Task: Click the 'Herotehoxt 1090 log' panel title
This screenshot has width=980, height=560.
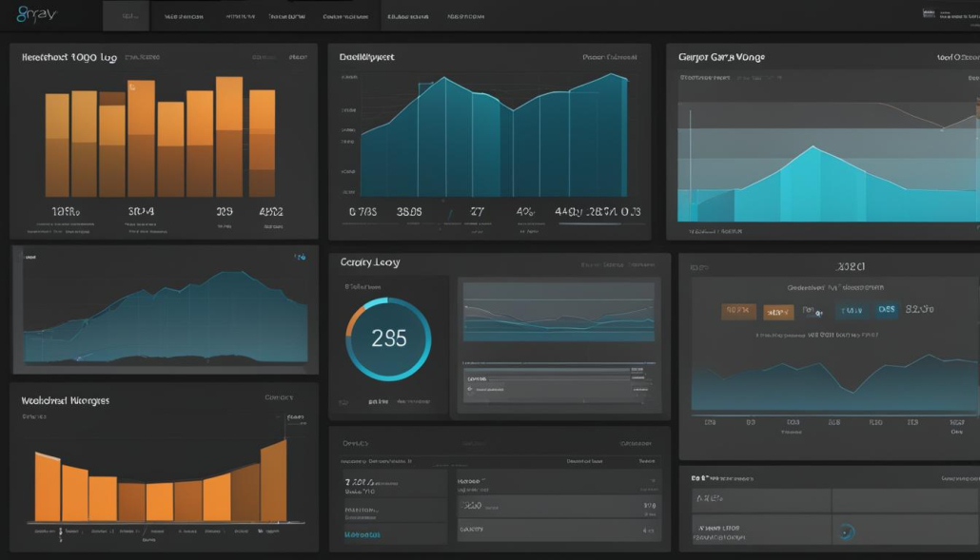Action: [x=69, y=57]
